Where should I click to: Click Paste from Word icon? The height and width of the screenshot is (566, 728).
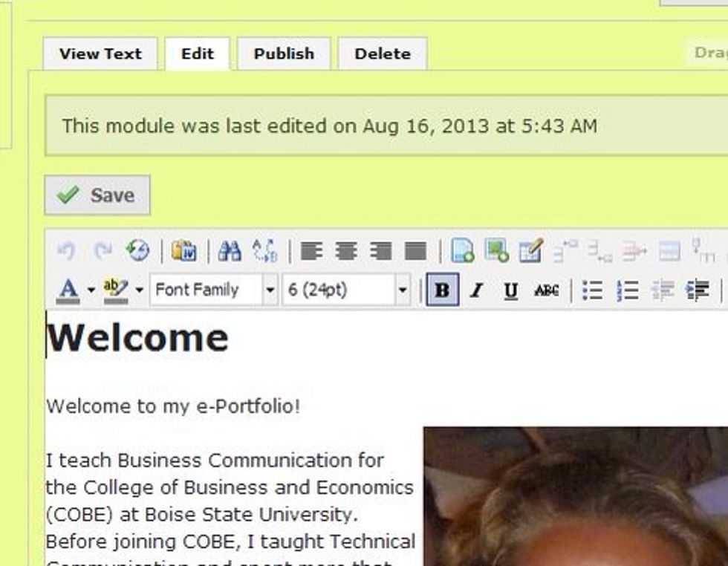(x=184, y=251)
